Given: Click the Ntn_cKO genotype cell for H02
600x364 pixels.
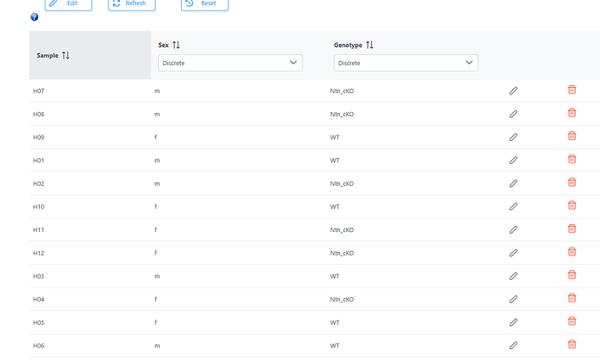Looking at the screenshot, I should (x=342, y=183).
